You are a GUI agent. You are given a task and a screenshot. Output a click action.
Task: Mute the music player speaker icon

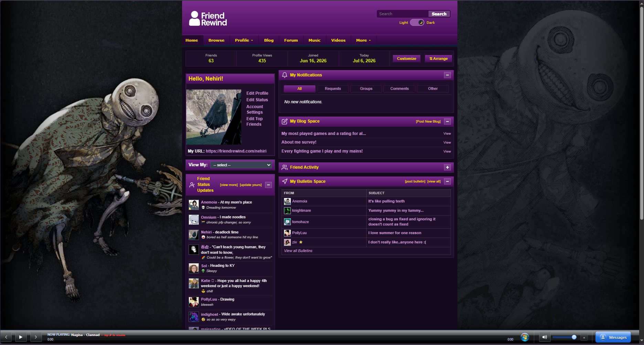click(x=545, y=337)
